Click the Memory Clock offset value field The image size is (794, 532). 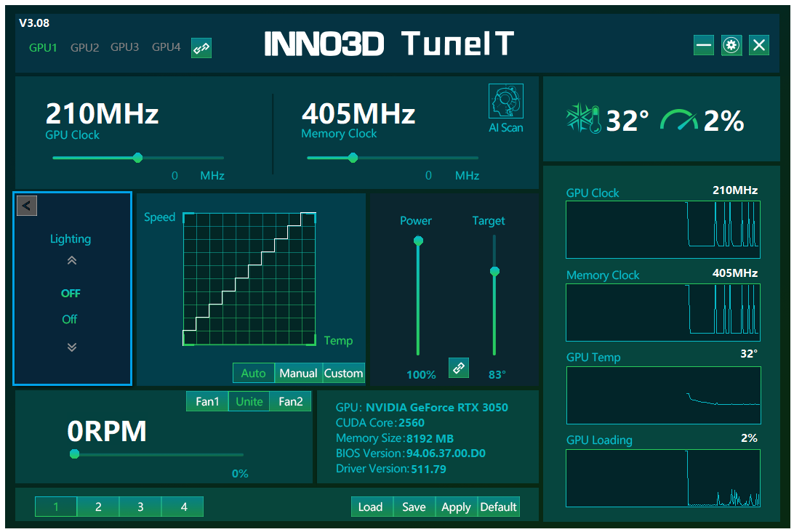428,176
